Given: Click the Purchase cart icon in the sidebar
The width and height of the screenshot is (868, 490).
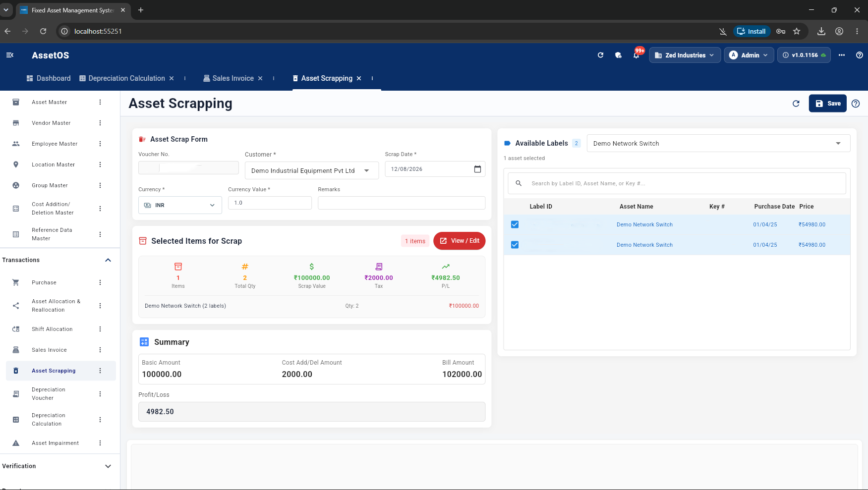Looking at the screenshot, I should 16,282.
